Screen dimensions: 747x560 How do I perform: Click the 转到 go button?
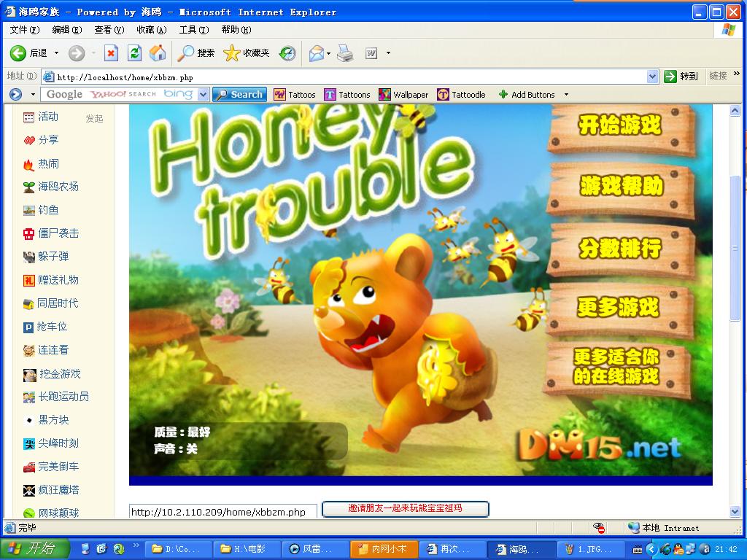pos(681,76)
